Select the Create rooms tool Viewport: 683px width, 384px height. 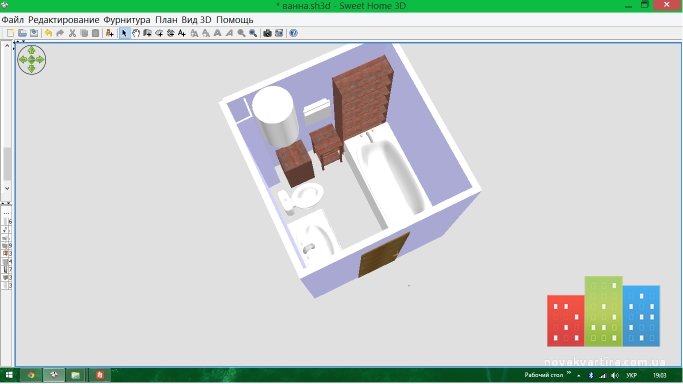pos(159,33)
